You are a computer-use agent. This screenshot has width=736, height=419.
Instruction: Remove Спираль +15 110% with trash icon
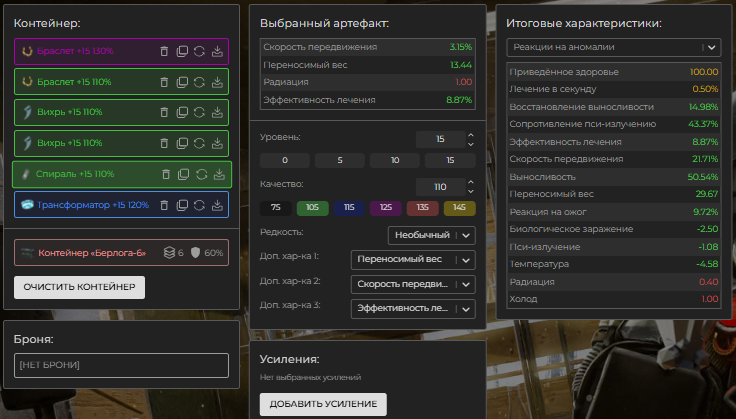tap(166, 174)
